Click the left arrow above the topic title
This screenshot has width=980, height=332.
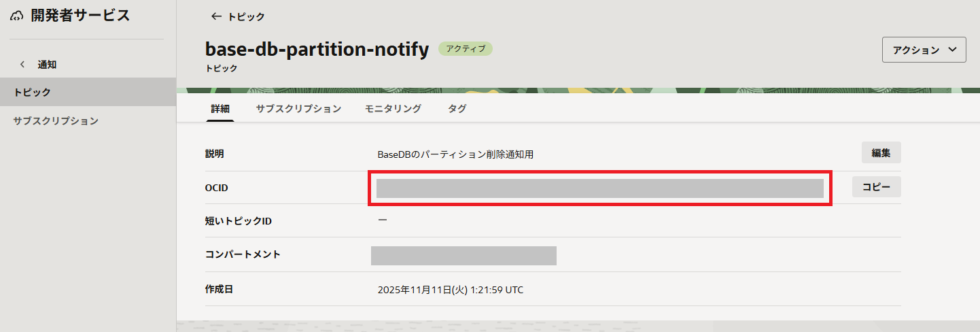[217, 16]
